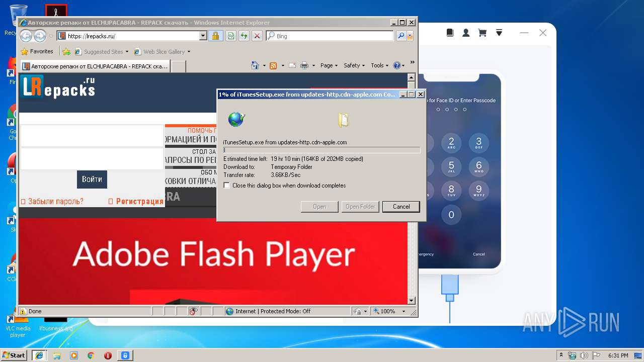The width and height of the screenshot is (644, 362).
Task: Click the IE Forward arrow button
Action: tap(40, 36)
